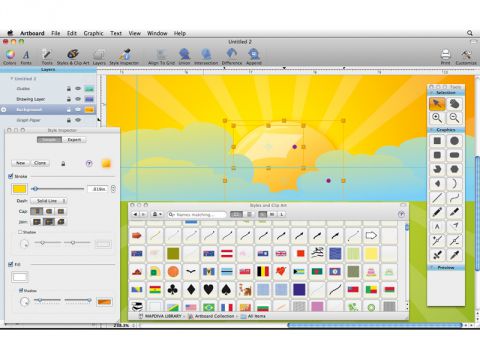480x360 pixels.
Task: Select the zoom in magnifier tool
Action: click(x=437, y=118)
